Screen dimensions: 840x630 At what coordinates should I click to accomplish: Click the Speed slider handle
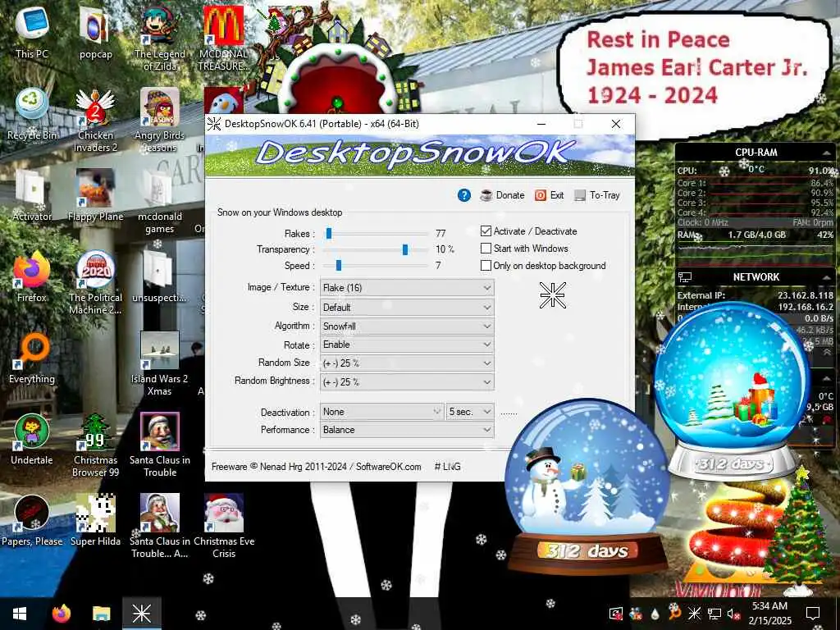click(339, 265)
